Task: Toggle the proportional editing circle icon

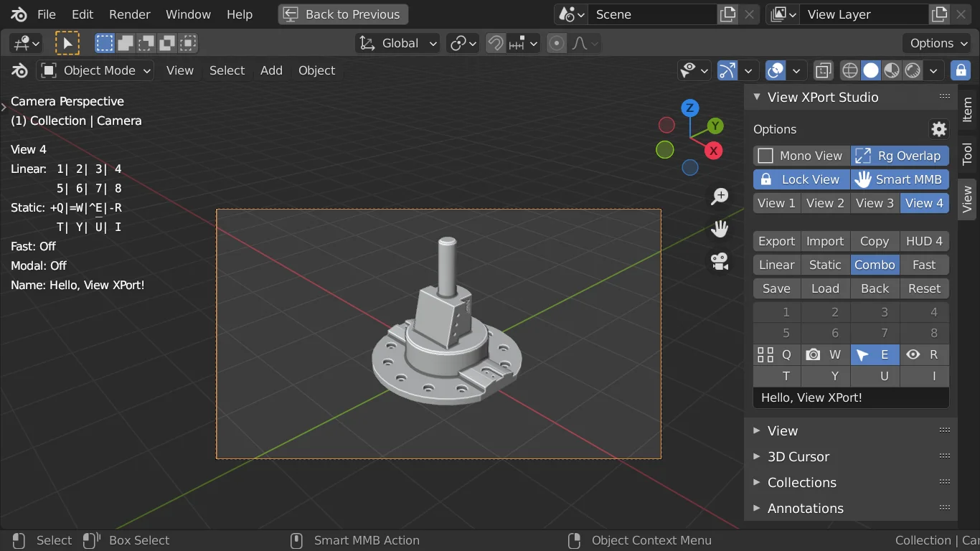Action: click(557, 43)
